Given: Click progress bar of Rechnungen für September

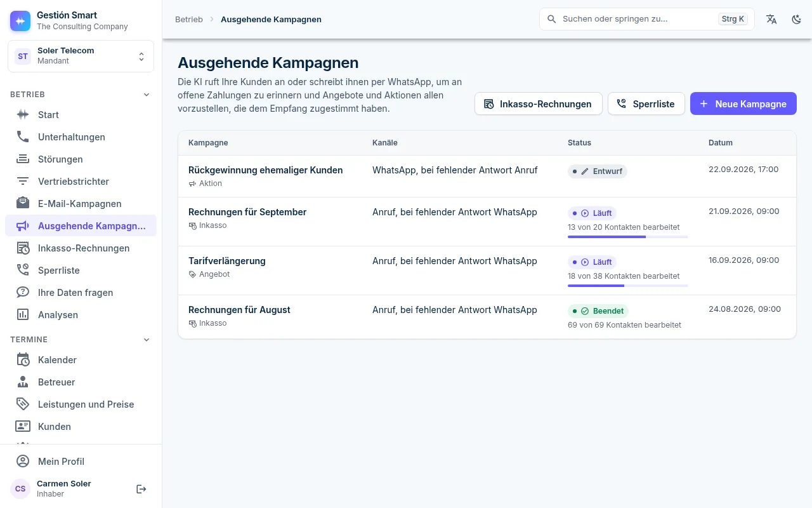Looking at the screenshot, I should coord(628,237).
